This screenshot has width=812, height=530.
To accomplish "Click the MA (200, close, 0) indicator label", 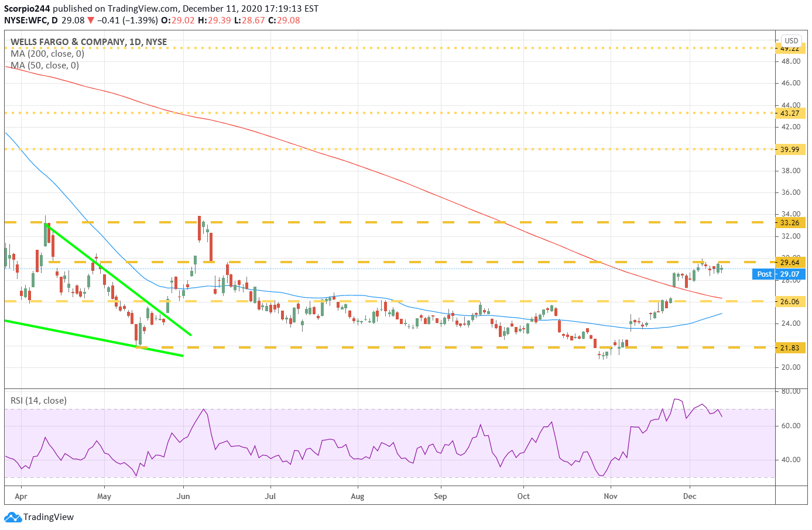I will coord(47,54).
